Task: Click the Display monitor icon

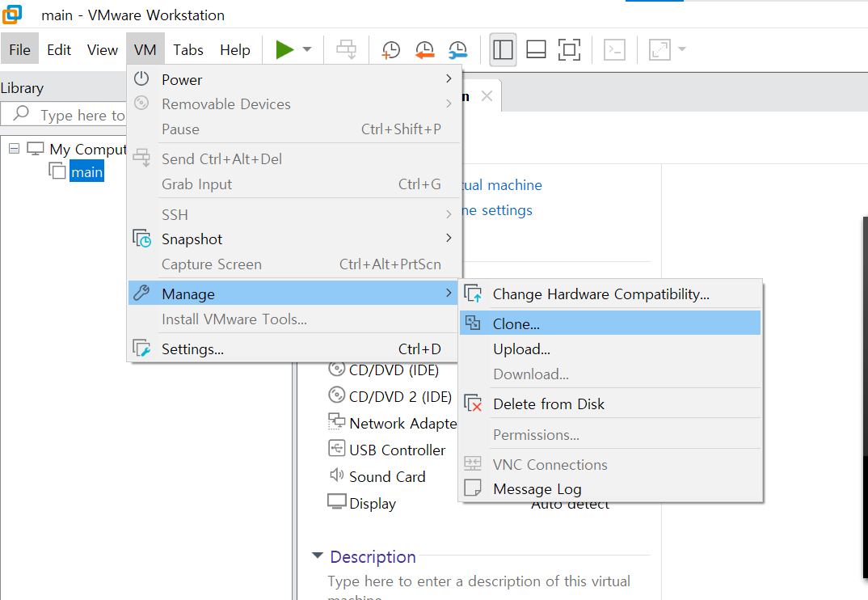Action: point(336,501)
